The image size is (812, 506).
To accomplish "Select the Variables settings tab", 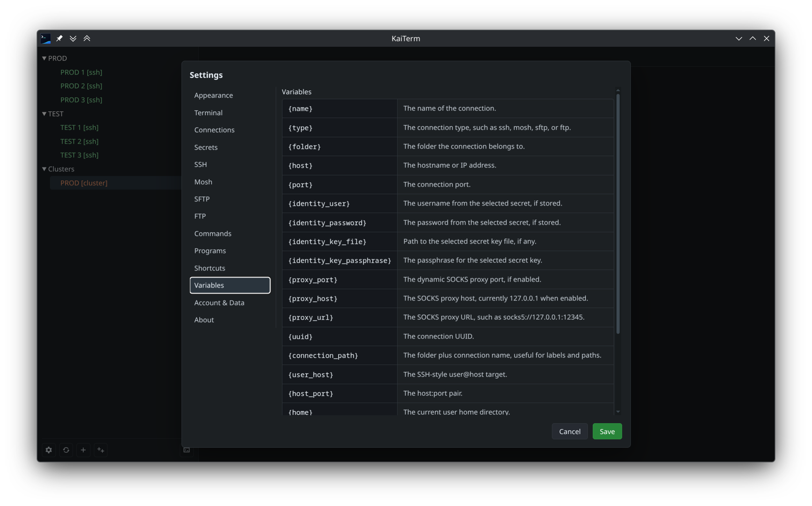I will click(230, 285).
